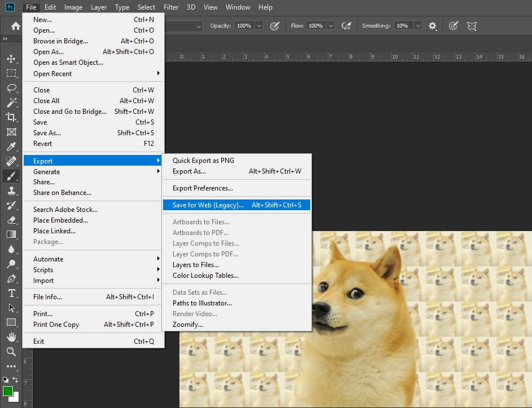The image size is (532, 408).
Task: Reset default foreground and background colors
Action: point(6,379)
